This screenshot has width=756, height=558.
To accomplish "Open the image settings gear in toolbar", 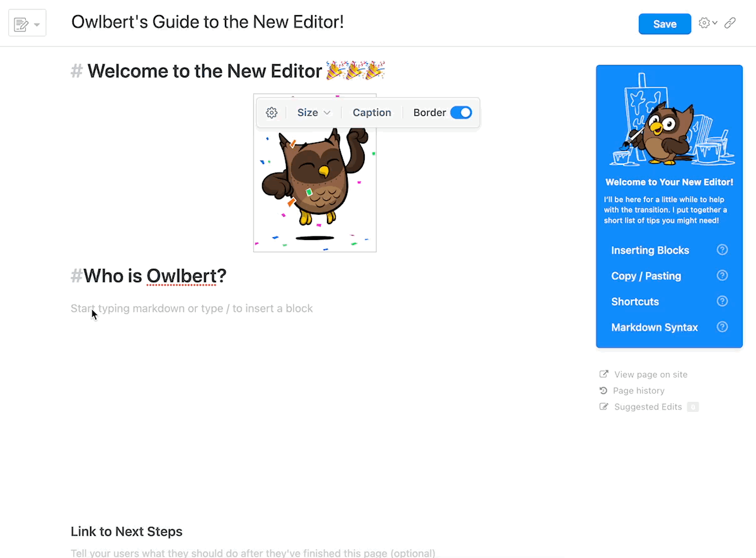I will [272, 113].
